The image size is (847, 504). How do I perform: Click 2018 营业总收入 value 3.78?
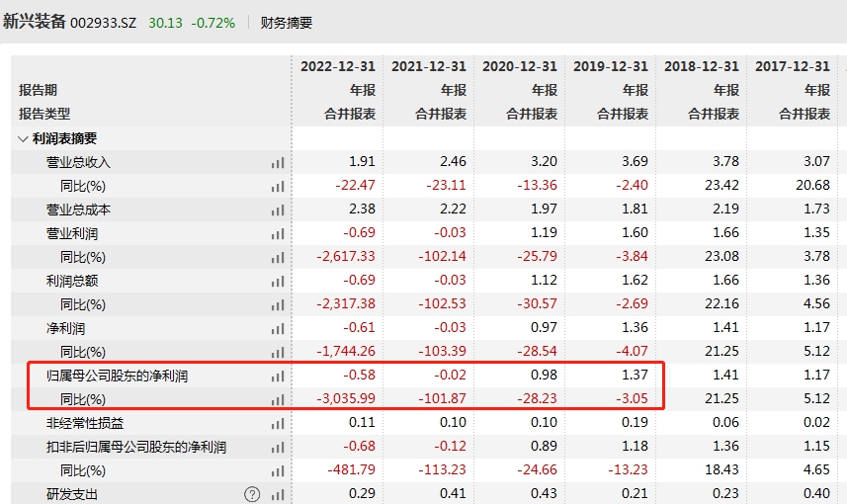tap(725, 161)
